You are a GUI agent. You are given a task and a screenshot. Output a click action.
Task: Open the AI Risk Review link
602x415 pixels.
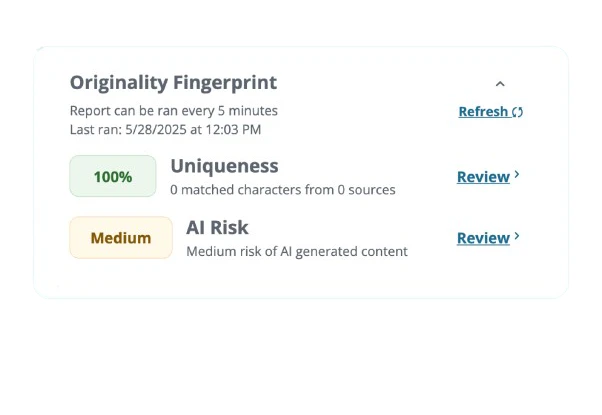[x=483, y=238]
